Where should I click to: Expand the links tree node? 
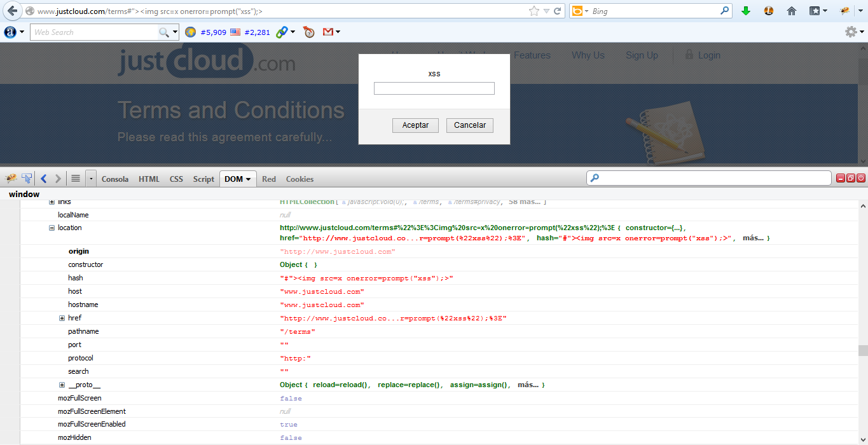tap(52, 202)
